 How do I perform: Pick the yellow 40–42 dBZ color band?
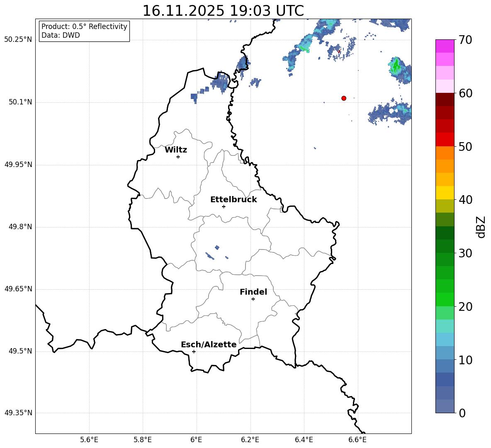pyautogui.click(x=445, y=193)
